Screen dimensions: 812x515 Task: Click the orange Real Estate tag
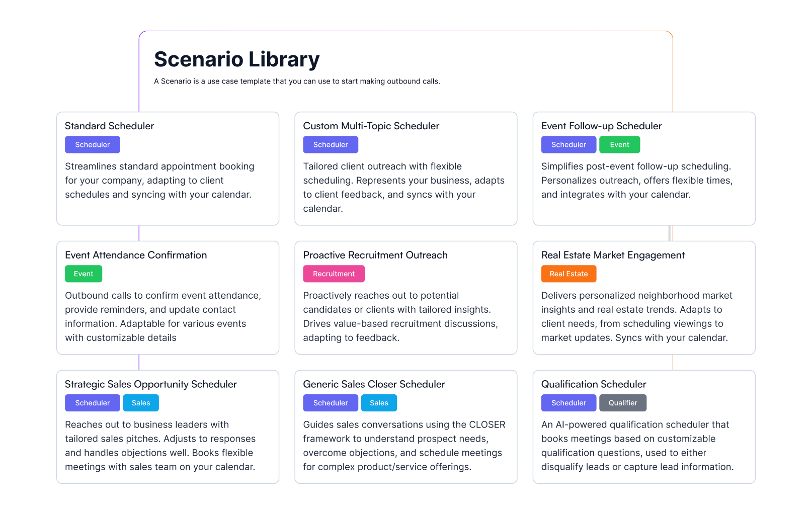pos(569,274)
